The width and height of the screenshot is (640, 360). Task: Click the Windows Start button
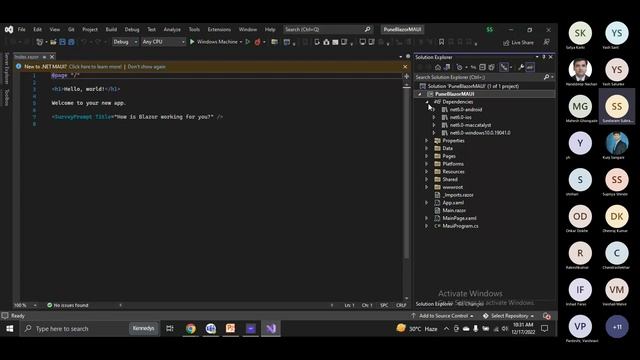click(x=10, y=328)
